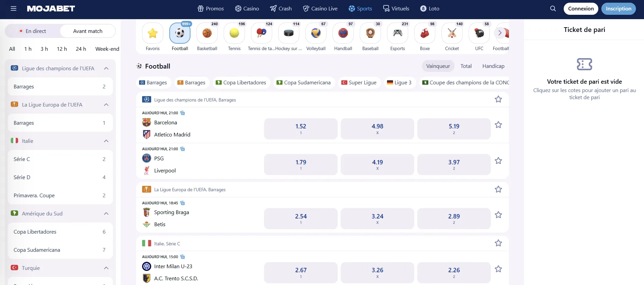644x285 pixels.
Task: Click the Connexion button
Action: point(581,8)
